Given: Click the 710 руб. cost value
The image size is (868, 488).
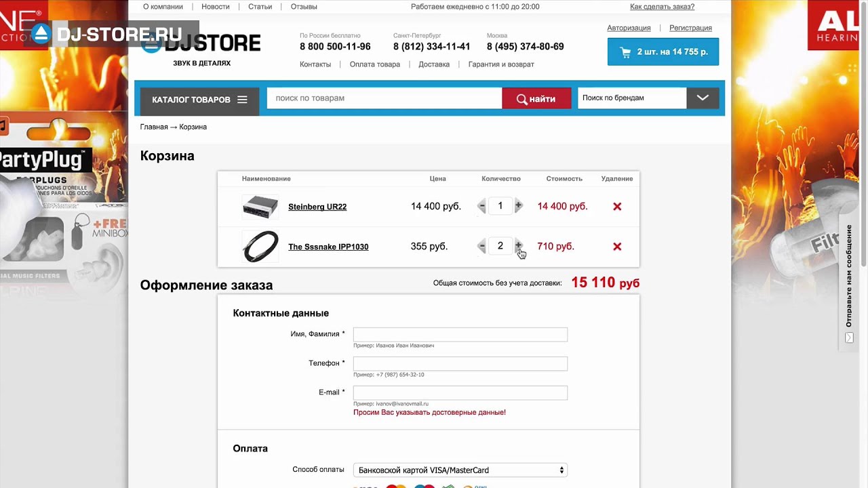Looking at the screenshot, I should pyautogui.click(x=555, y=246).
